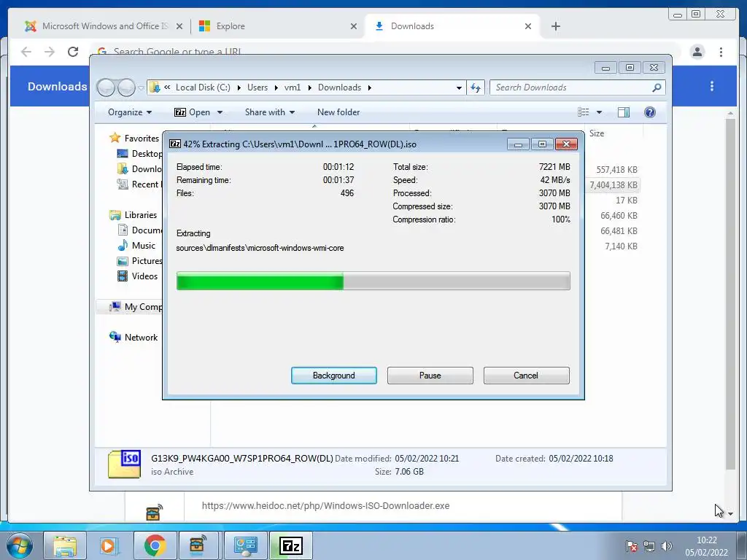Select the 557,418 KB file row

pyautogui.click(x=616, y=169)
